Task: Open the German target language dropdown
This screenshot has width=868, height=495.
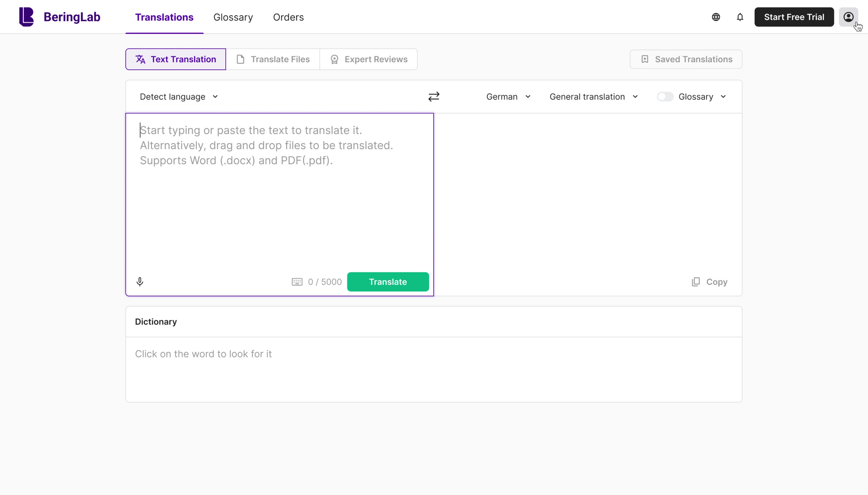Action: coord(508,96)
